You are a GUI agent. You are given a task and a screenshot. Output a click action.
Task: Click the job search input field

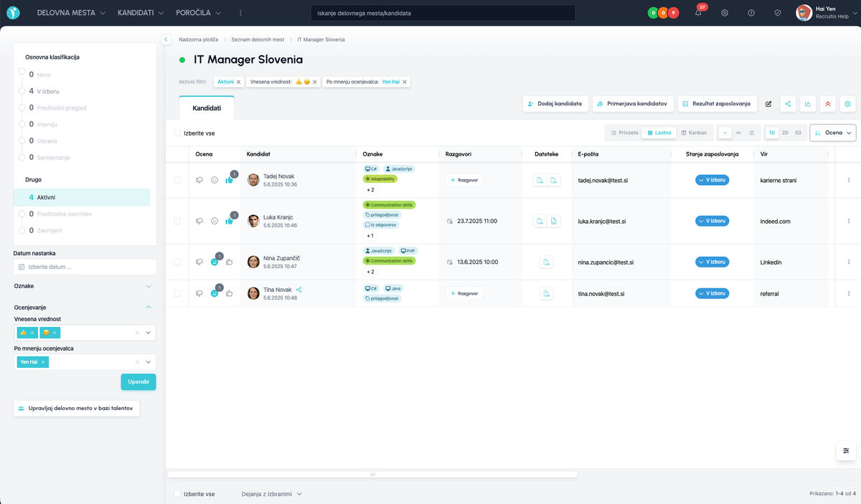[x=443, y=13]
